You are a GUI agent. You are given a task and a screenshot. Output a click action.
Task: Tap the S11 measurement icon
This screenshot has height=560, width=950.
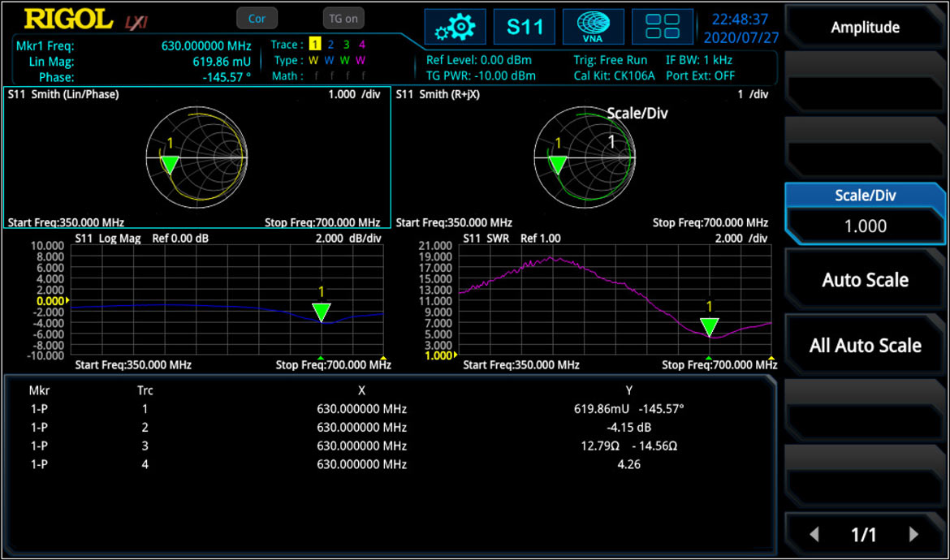[x=524, y=27]
